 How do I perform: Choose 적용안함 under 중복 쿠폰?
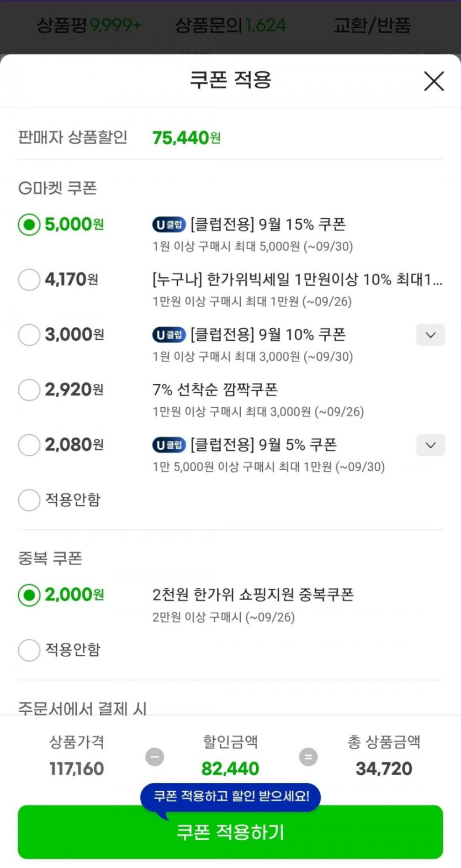[29, 650]
